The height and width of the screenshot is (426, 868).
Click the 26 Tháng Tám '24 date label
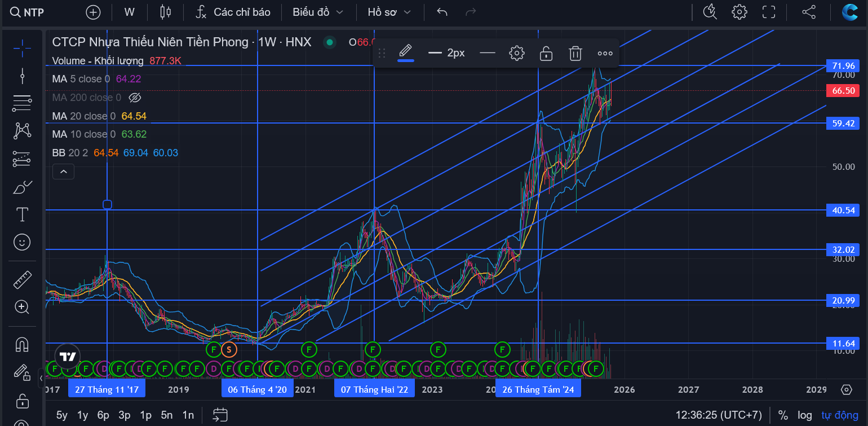tap(538, 389)
